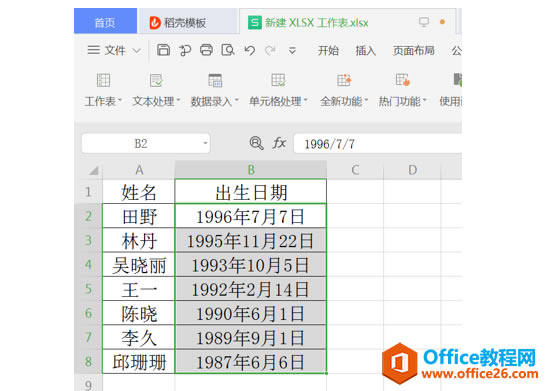This screenshot has width=545, height=391.
Task: Click the cell containing 田野
Action: pyautogui.click(x=139, y=216)
